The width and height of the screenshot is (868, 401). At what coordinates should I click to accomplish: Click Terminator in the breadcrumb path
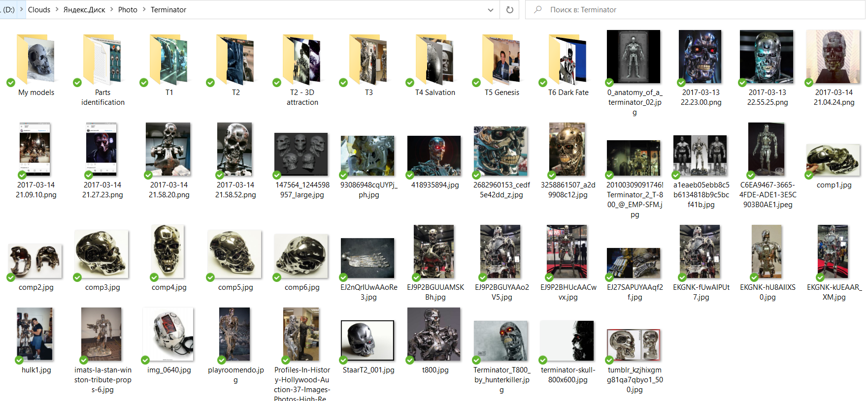(168, 10)
